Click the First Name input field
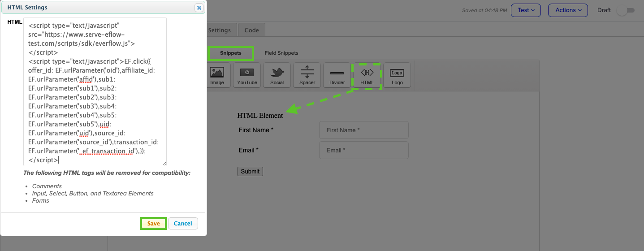This screenshot has width=644, height=251. (364, 130)
